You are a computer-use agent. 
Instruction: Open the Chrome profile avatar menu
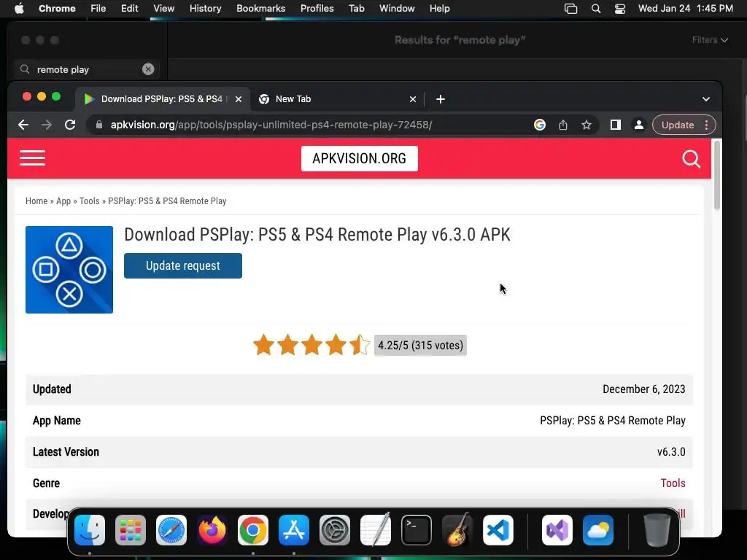[x=639, y=125]
